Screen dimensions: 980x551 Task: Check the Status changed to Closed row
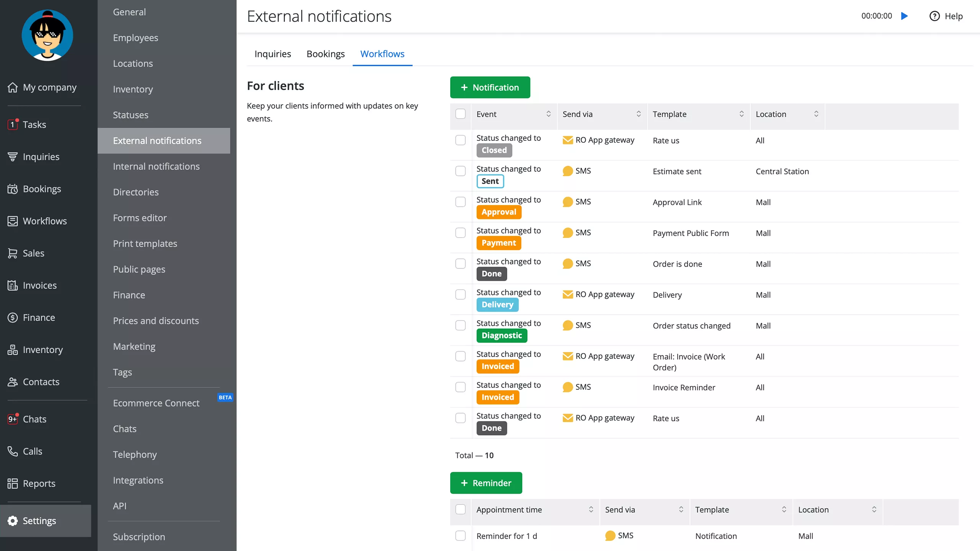click(x=461, y=140)
